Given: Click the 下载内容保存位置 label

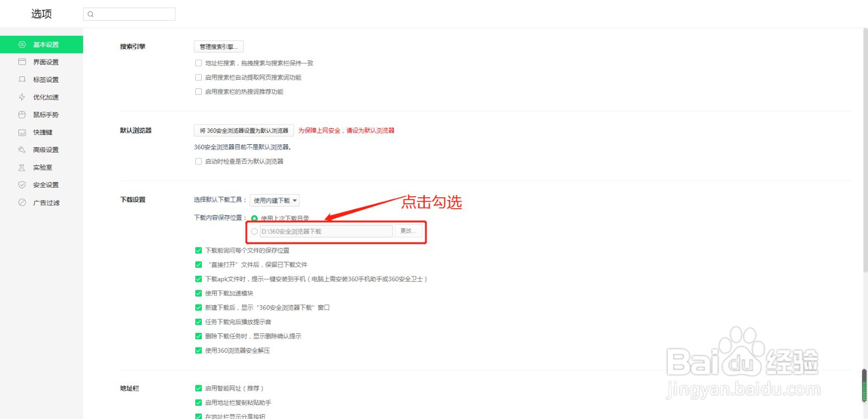Looking at the screenshot, I should (x=220, y=217).
